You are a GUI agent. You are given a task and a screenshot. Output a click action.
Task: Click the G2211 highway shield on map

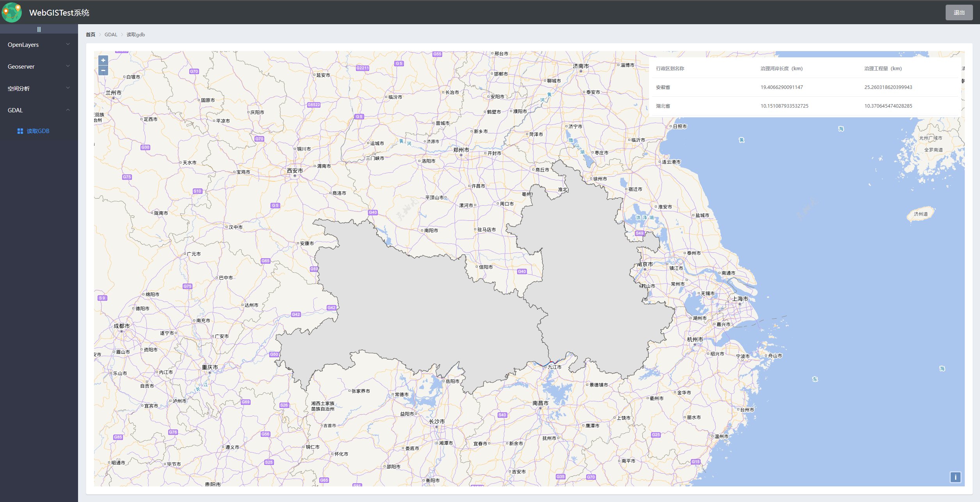point(363,68)
